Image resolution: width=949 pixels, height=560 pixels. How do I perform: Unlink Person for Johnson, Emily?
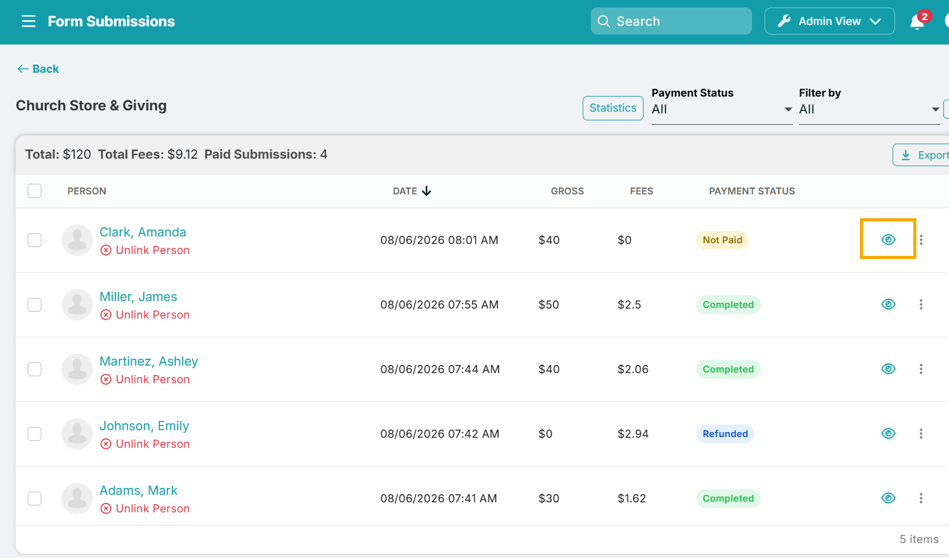pos(145,444)
